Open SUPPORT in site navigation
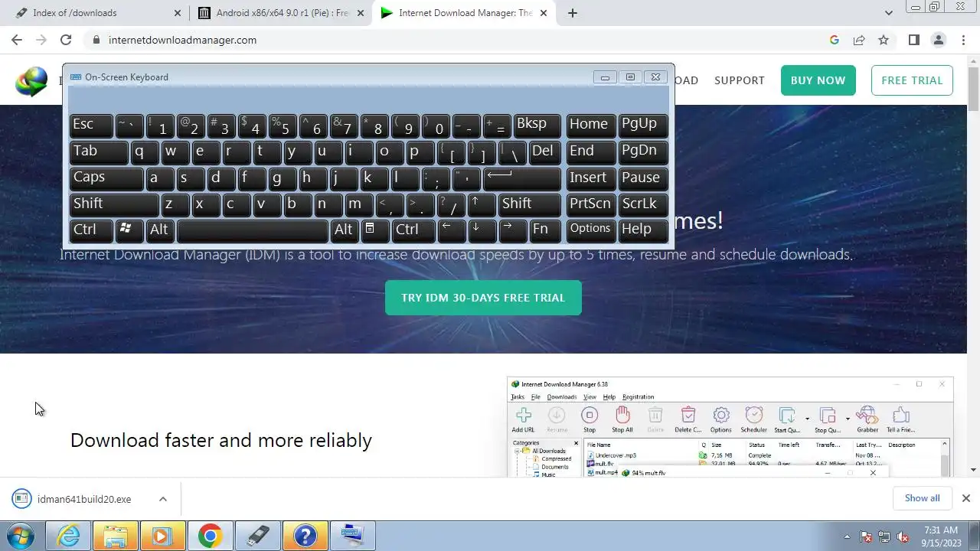Image resolution: width=980 pixels, height=551 pixels. [740, 80]
